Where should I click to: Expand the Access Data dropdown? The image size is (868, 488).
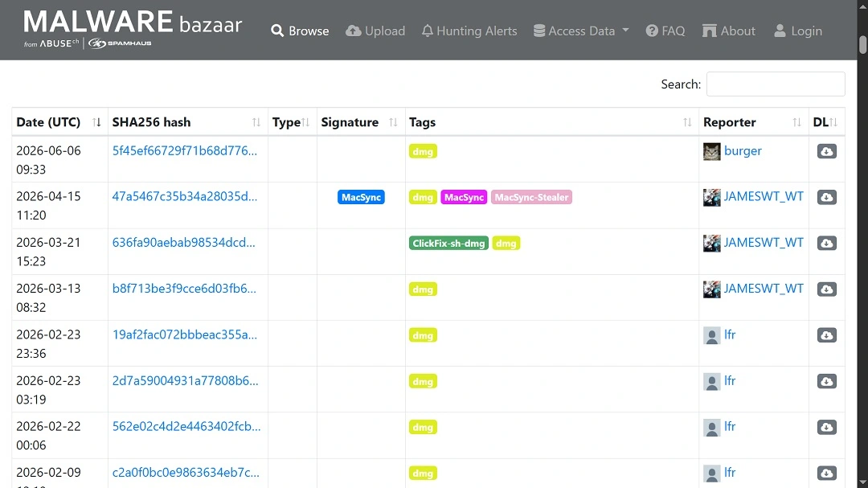click(x=581, y=31)
